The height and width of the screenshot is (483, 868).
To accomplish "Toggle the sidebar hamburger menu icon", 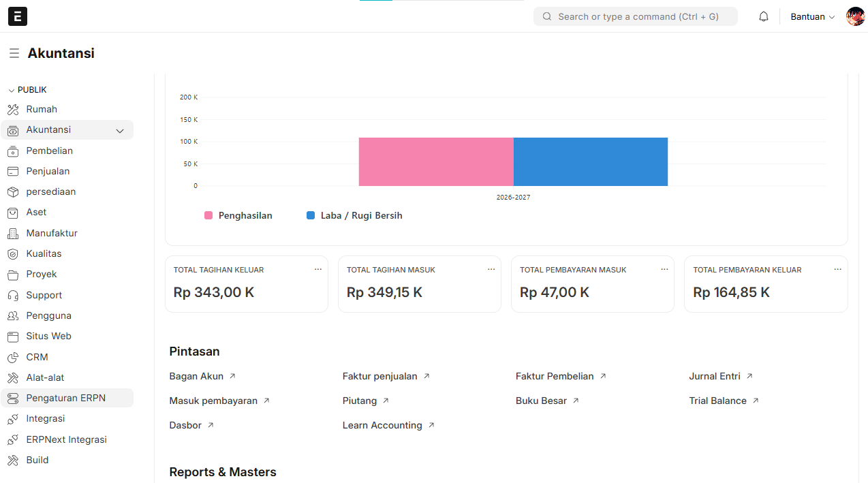I will point(14,53).
